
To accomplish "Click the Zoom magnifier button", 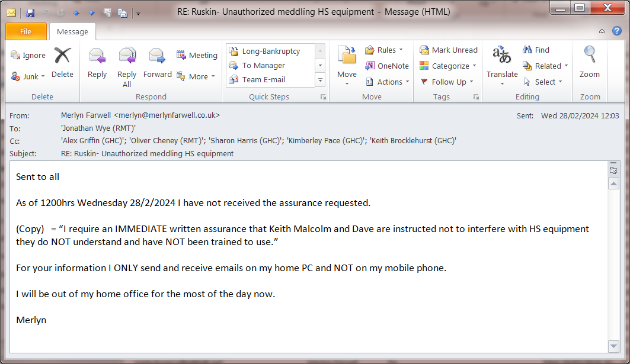I will point(590,63).
